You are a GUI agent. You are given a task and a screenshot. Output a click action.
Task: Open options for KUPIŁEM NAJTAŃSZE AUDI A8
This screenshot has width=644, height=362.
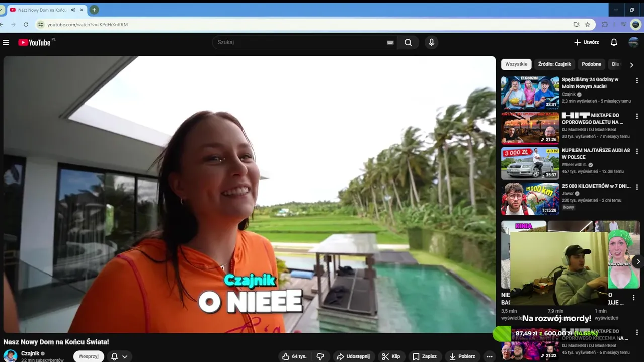637,151
